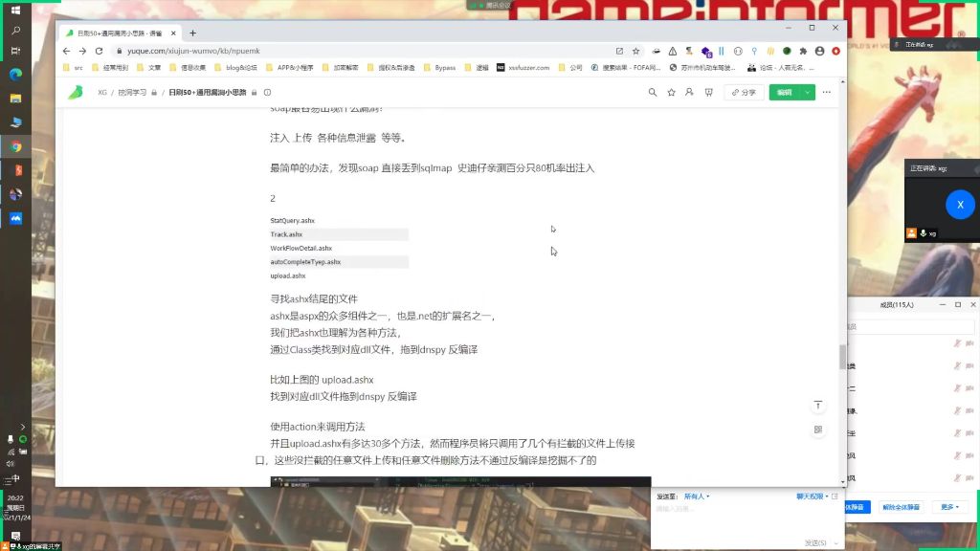Expand the system tray hidden icons chevron

pos(23,427)
